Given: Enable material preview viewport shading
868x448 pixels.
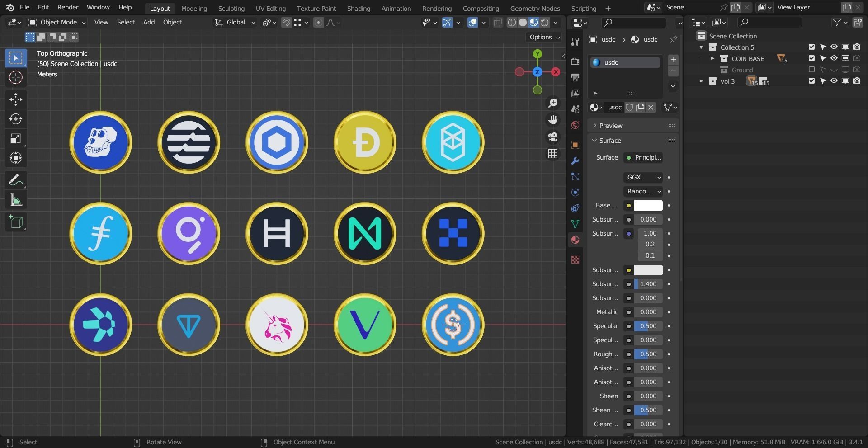Looking at the screenshot, I should pos(533,22).
